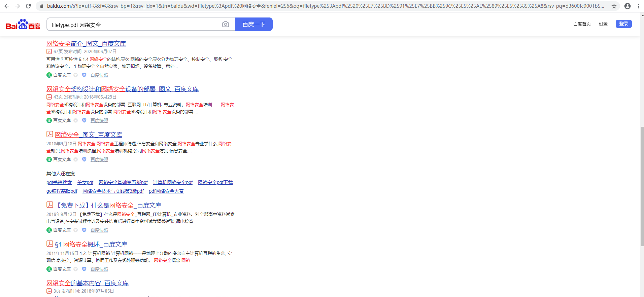The height and width of the screenshot is (297, 644).
Task: Open the Chrome profile avatar icon
Action: tap(628, 6)
